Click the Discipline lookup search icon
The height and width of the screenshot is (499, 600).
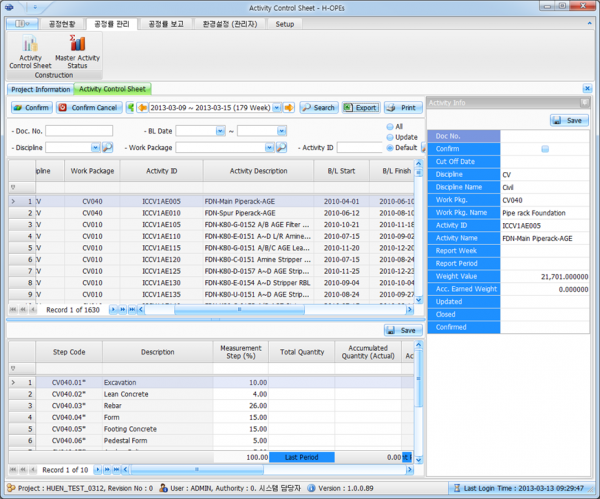108,148
